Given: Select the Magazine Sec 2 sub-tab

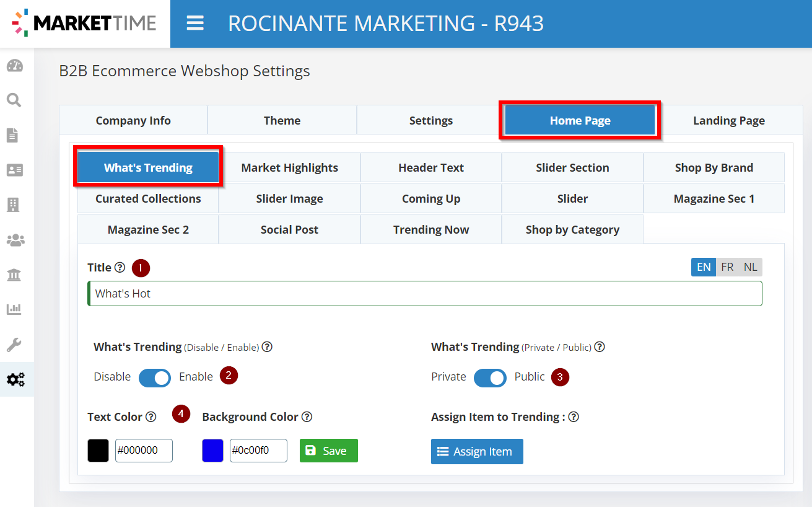Looking at the screenshot, I should pos(148,229).
